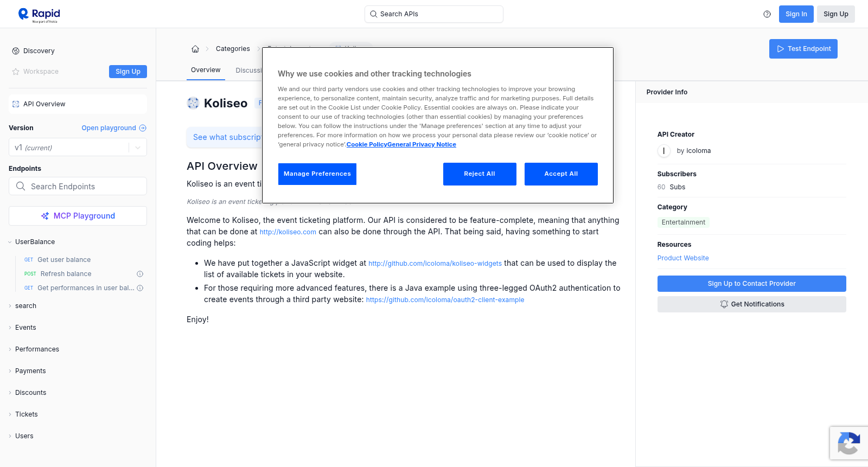
Task: Open the v1 version dropdown
Action: pos(78,148)
